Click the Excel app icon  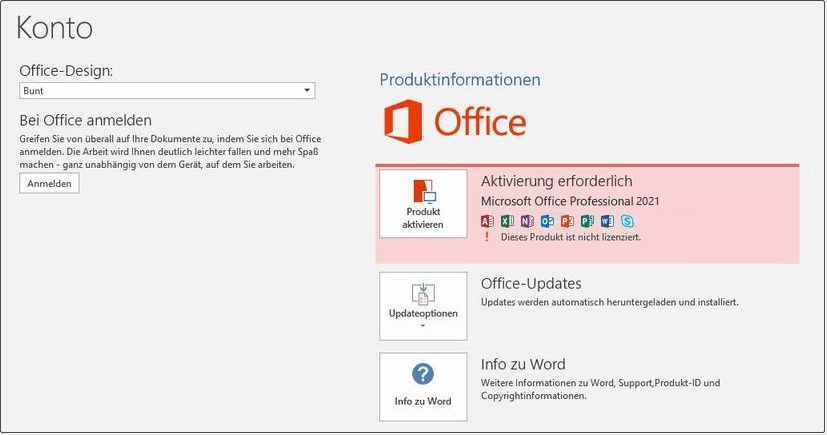[507, 221]
